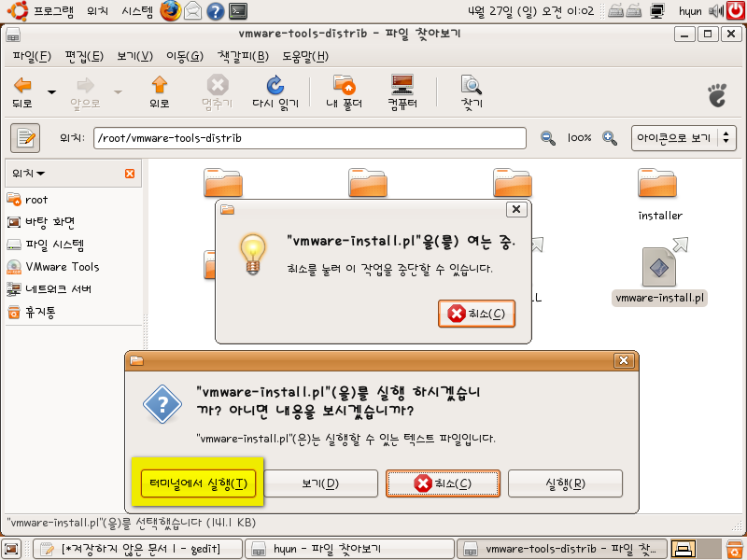Click the 보기(D) display button
The height and width of the screenshot is (560, 747).
320,483
